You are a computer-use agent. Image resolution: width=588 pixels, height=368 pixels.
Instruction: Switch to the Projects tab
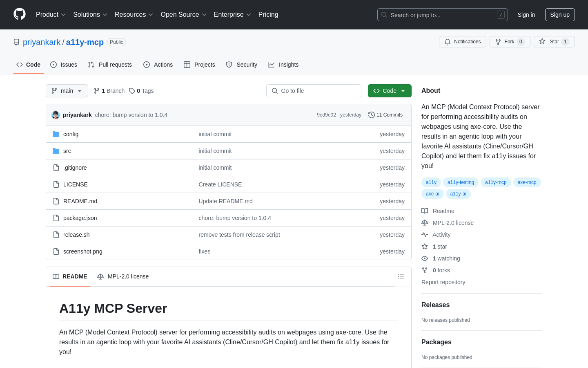point(199,65)
